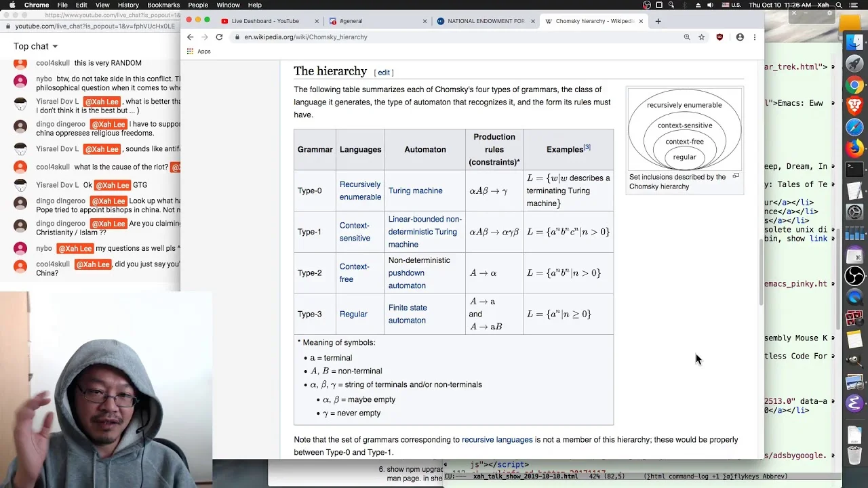This screenshot has height=488, width=868.
Task: Open Chrome's File menu
Action: point(62,5)
